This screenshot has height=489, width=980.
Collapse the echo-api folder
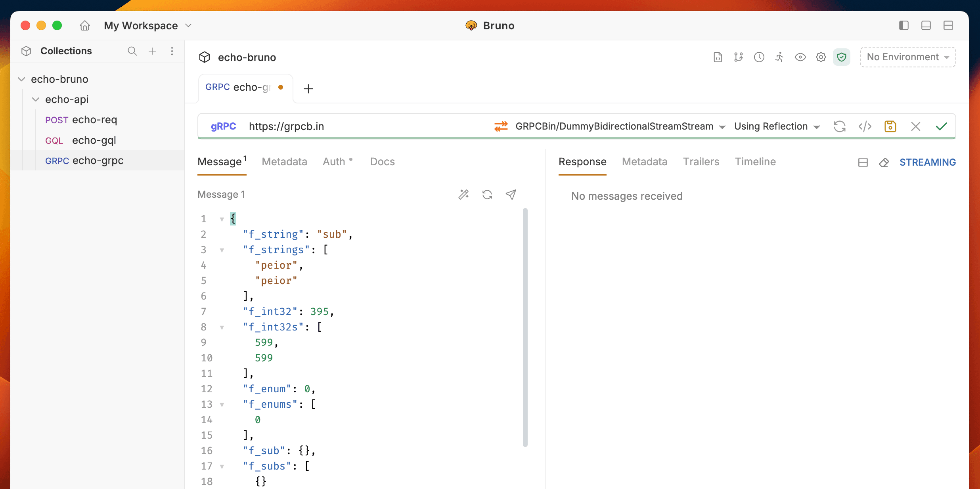pos(36,99)
